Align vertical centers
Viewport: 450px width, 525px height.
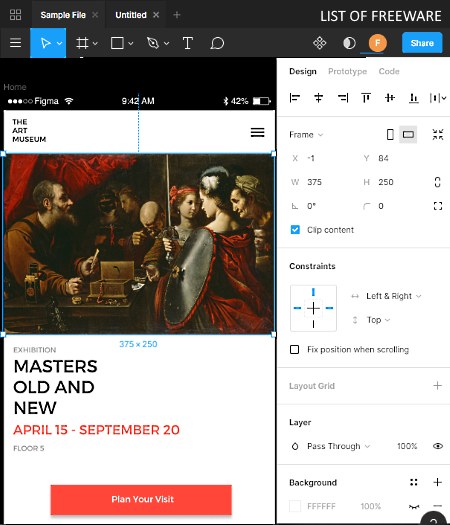pyautogui.click(x=390, y=98)
